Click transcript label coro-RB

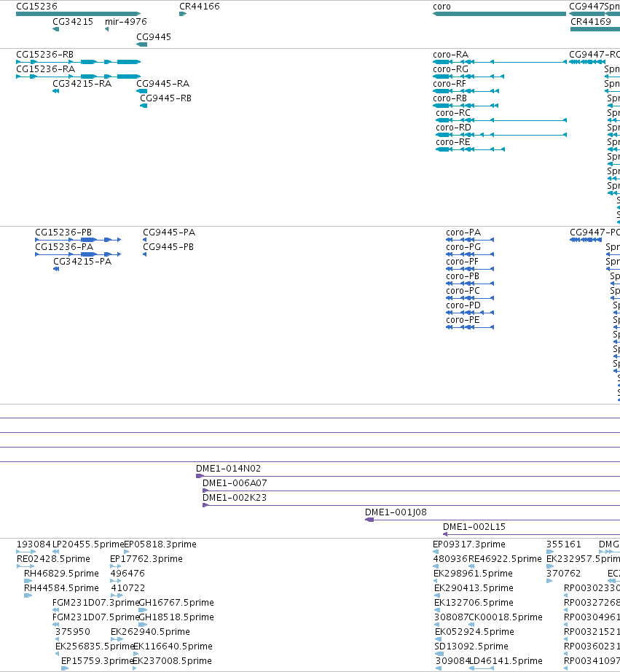click(450, 98)
